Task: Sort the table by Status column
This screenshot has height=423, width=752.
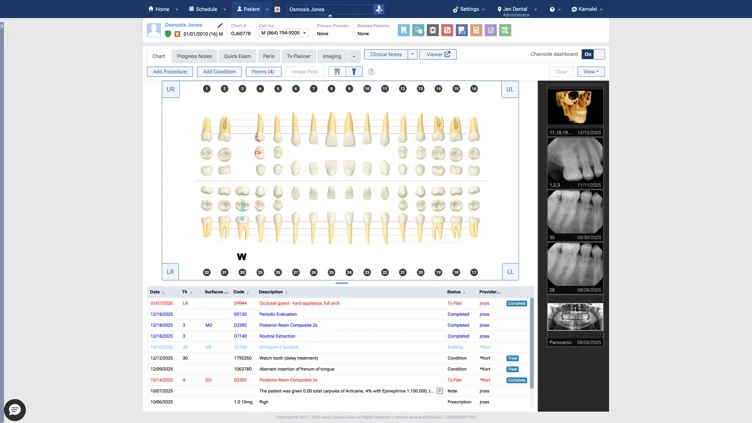Action: [456, 292]
